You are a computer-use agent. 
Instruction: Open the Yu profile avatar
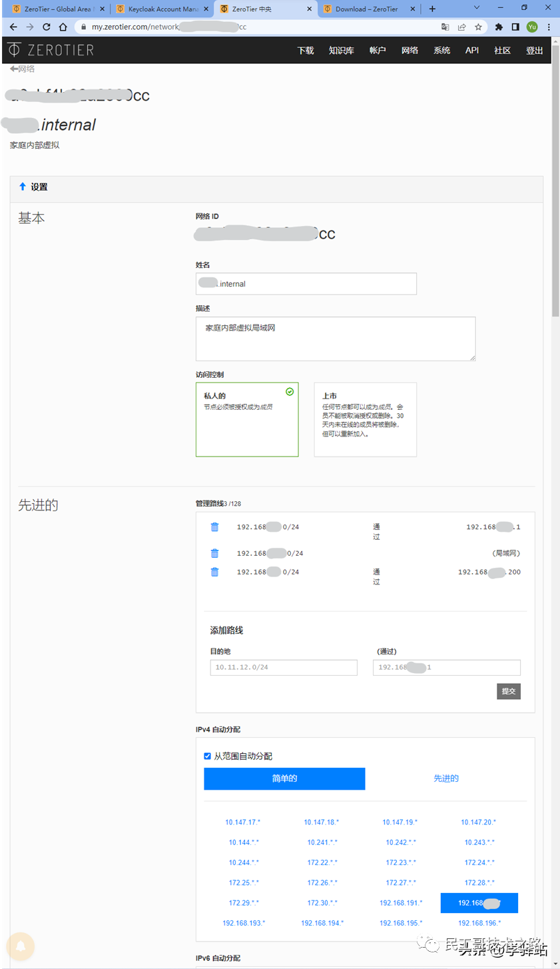coord(532,27)
